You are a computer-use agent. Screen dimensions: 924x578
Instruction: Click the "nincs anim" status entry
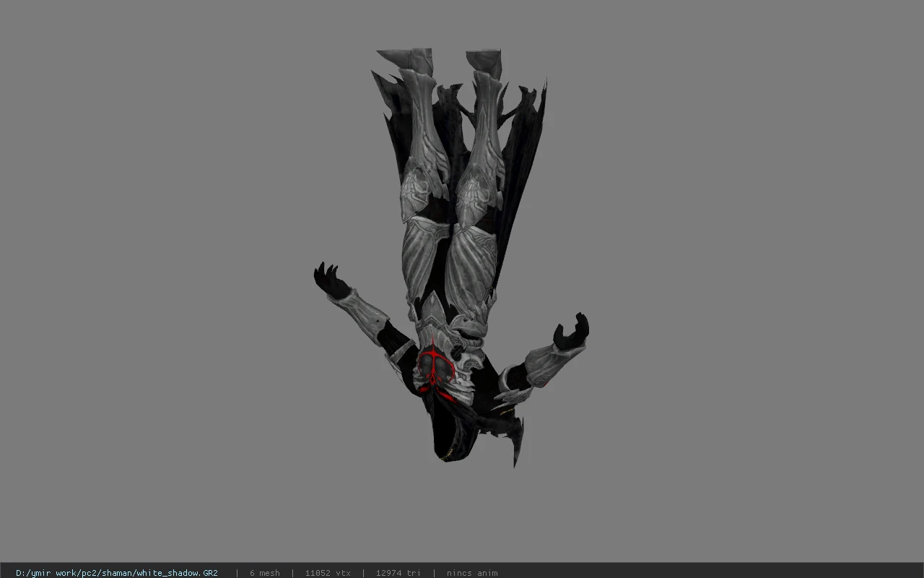472,573
